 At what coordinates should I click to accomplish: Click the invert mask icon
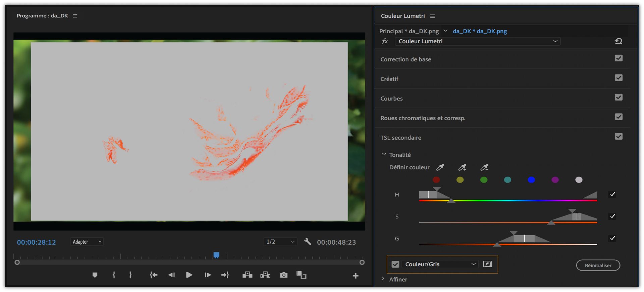(x=488, y=264)
